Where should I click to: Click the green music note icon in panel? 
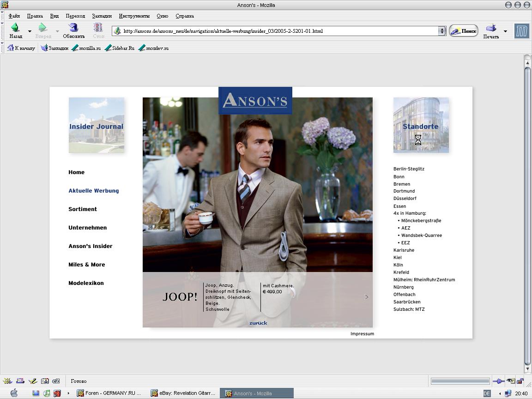(x=47, y=393)
